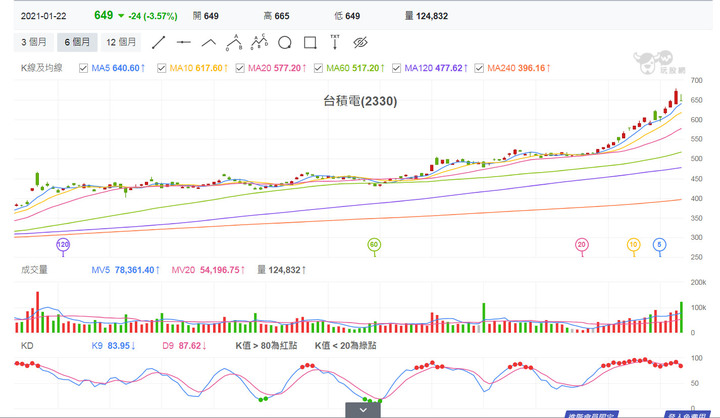The width and height of the screenshot is (720, 418).
Task: Uncheck the MA240 moving average checkbox
Action: click(479, 68)
